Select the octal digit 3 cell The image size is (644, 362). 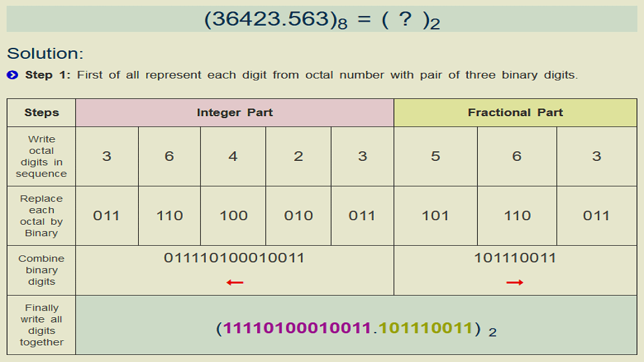click(x=107, y=156)
